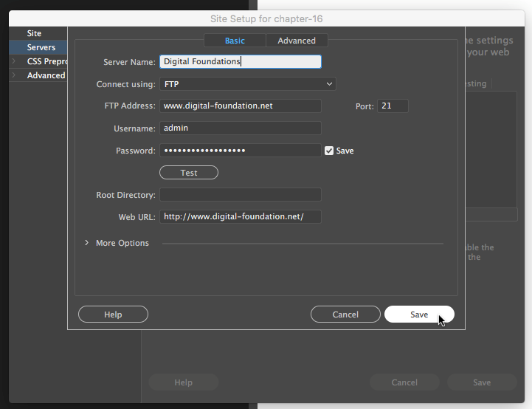Screen dimensions: 532x409
Task: Expand the Advanced sidebar category arrow
Action: click(x=13, y=75)
